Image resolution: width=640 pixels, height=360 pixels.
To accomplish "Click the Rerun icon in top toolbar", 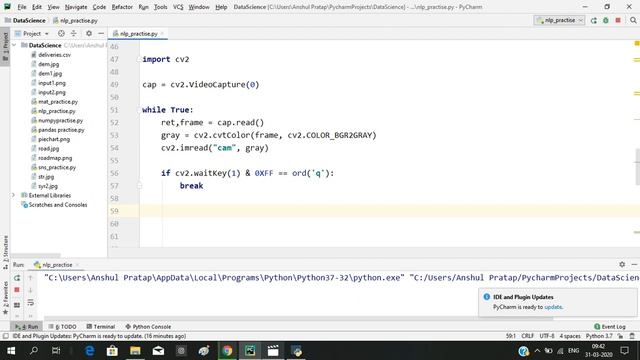I will [x=593, y=20].
